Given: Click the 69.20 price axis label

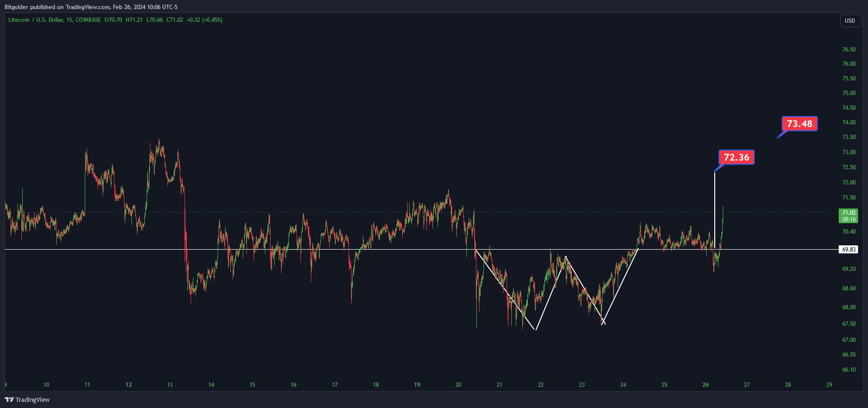Looking at the screenshot, I should pyautogui.click(x=849, y=269).
